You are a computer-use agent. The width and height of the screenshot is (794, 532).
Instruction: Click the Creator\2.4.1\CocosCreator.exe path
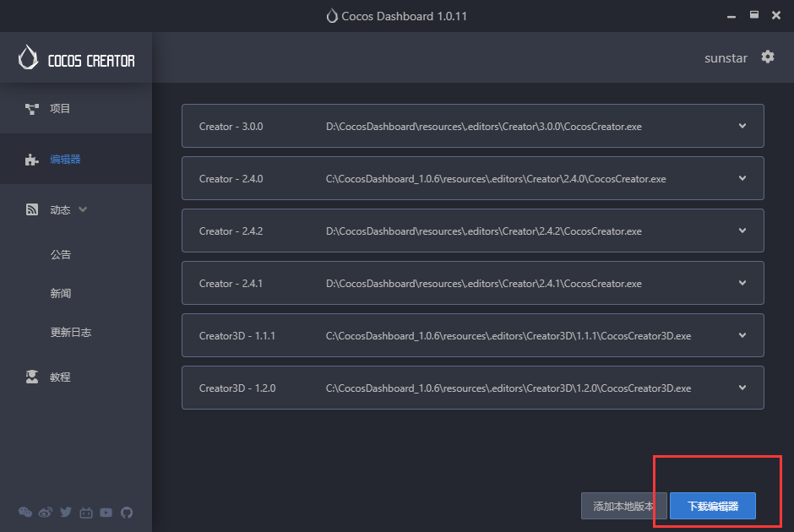coord(484,284)
